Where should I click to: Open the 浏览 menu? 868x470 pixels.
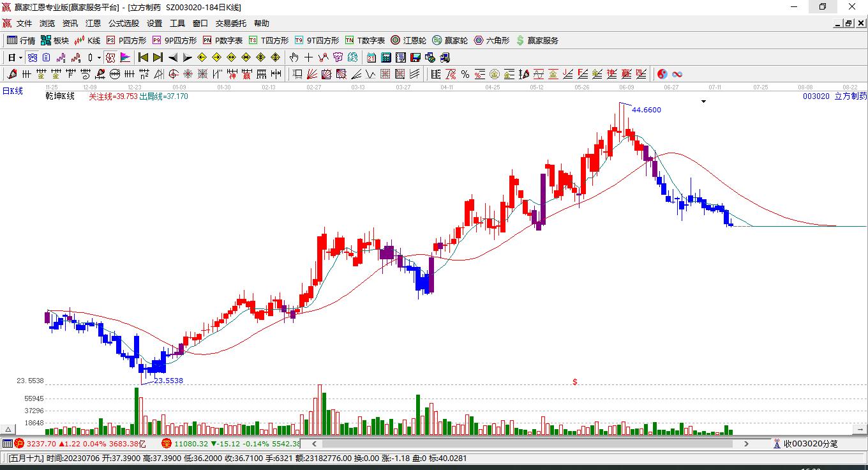coord(47,24)
